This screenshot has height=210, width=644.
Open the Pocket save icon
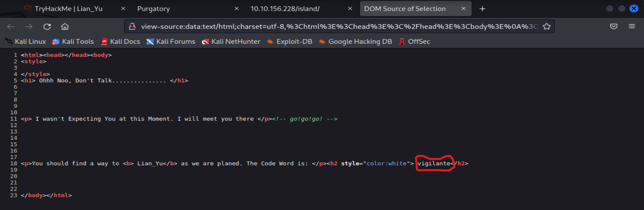tap(614, 27)
